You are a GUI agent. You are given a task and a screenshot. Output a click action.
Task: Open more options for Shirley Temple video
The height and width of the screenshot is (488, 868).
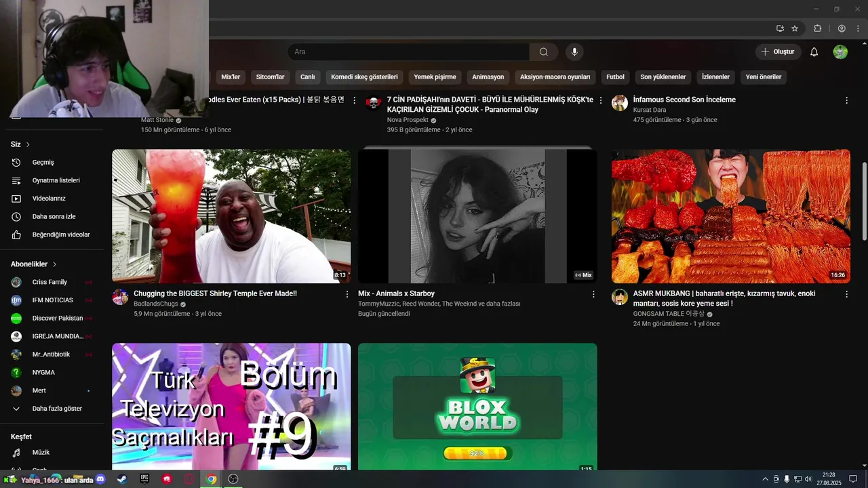tap(347, 294)
